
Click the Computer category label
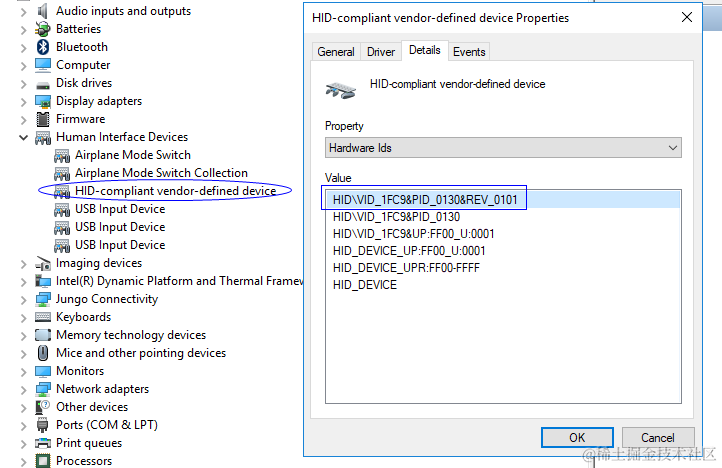tap(83, 65)
